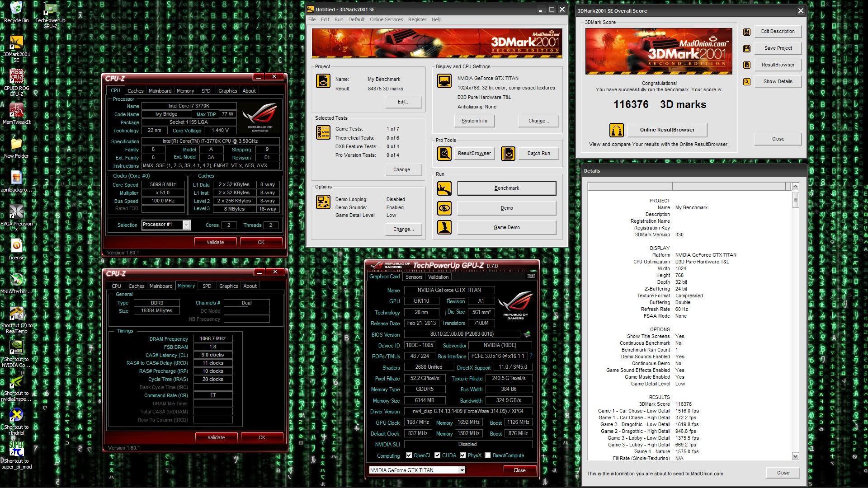Toggle the DirectCompute checkbox in GPU-Z

[x=487, y=455]
